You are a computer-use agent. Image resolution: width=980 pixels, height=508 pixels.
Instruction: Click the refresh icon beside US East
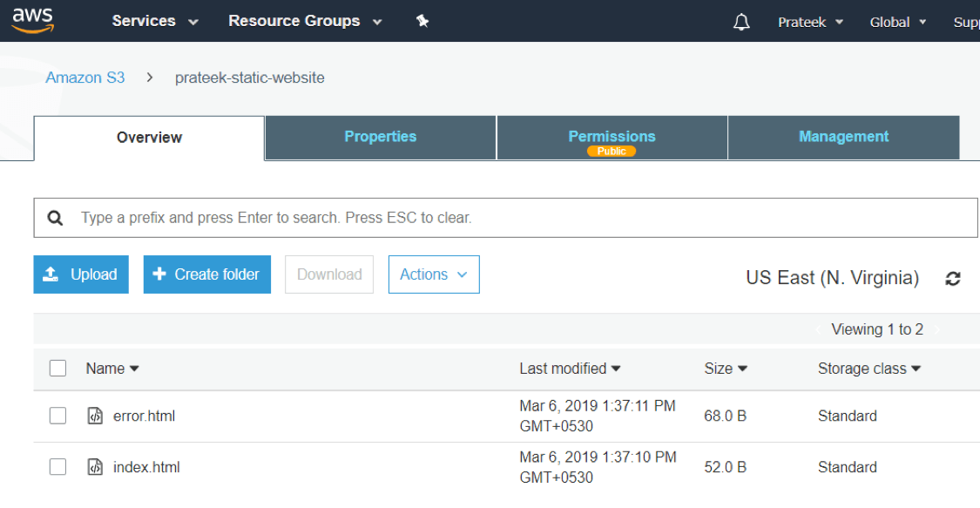pos(953,279)
